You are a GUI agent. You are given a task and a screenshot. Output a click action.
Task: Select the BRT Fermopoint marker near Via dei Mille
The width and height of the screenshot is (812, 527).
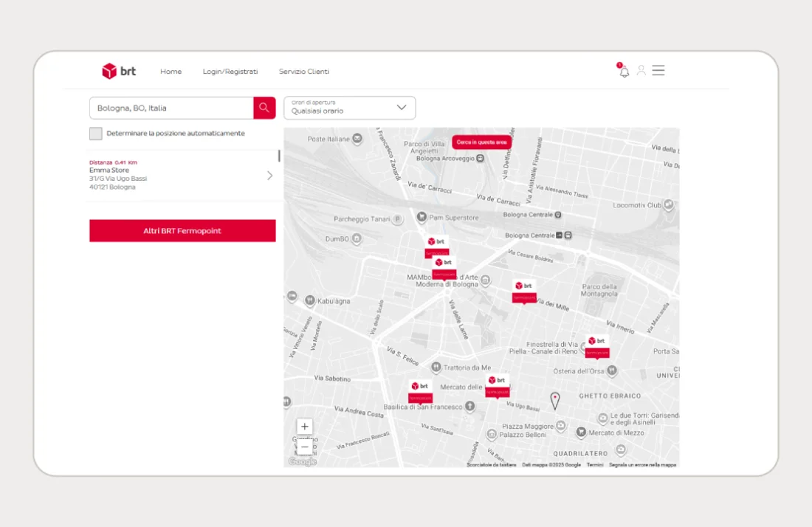pos(524,292)
